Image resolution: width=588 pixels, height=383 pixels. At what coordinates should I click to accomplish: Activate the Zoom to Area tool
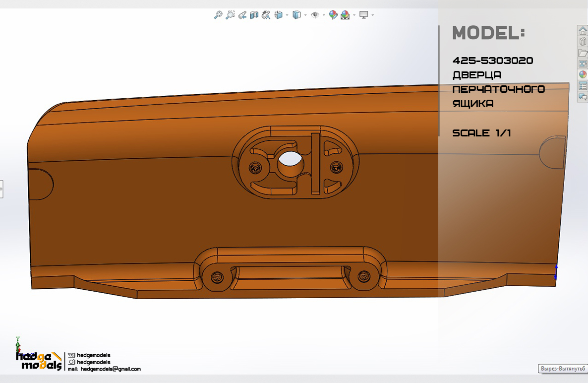point(230,15)
